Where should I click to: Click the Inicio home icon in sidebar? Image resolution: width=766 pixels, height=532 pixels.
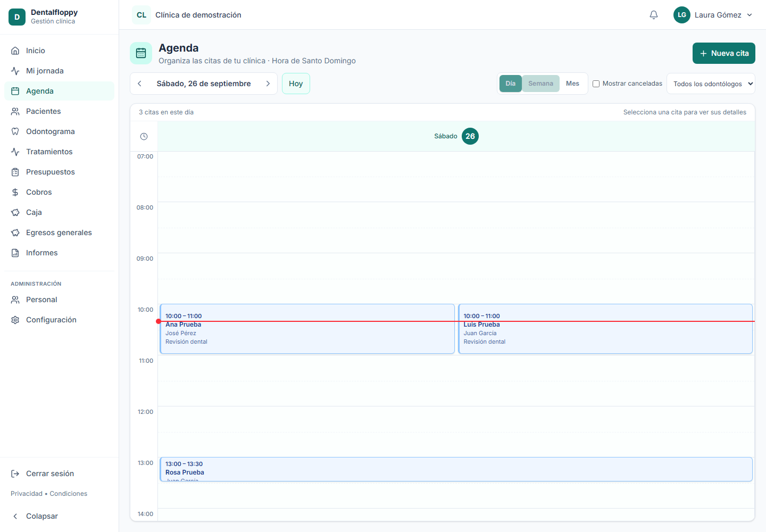[x=15, y=51]
